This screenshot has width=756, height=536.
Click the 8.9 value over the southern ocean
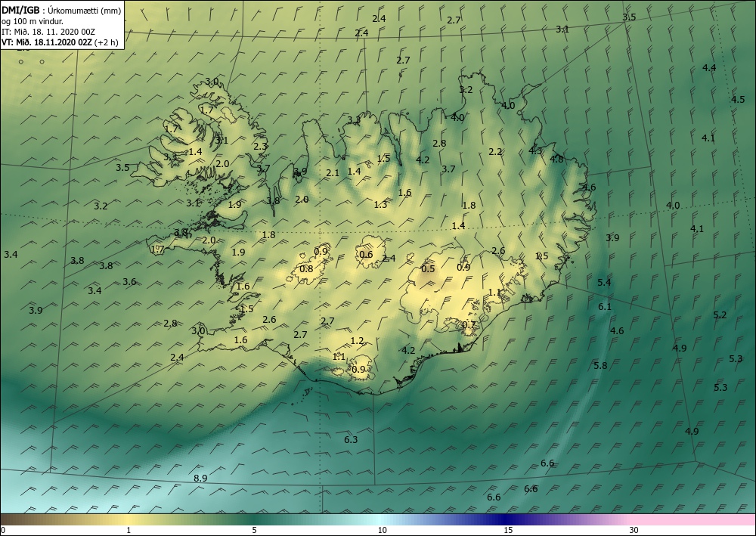(x=200, y=478)
